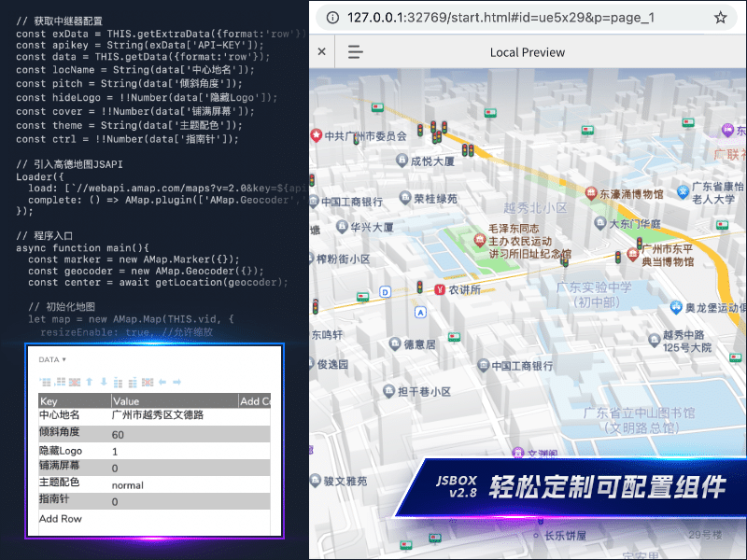Click the URL text in the address bar
Image resolution: width=747 pixels, height=560 pixels.
(500, 18)
